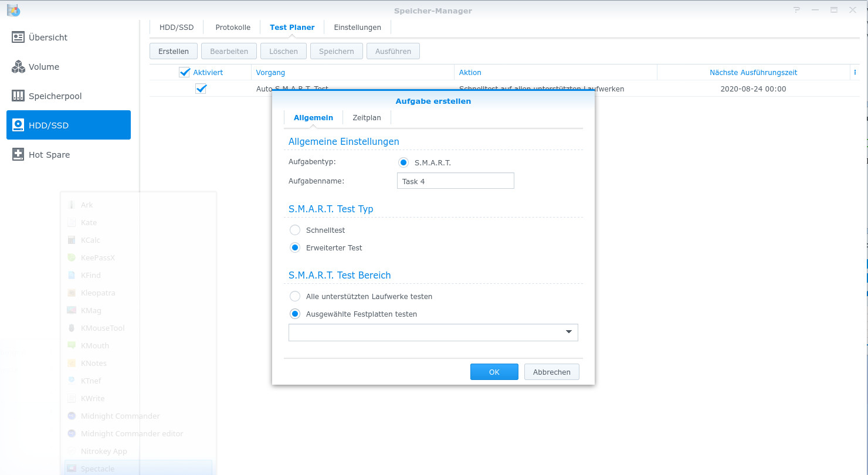Sort by the Vorgang column header
This screenshot has width=868, height=475.
tap(352, 72)
